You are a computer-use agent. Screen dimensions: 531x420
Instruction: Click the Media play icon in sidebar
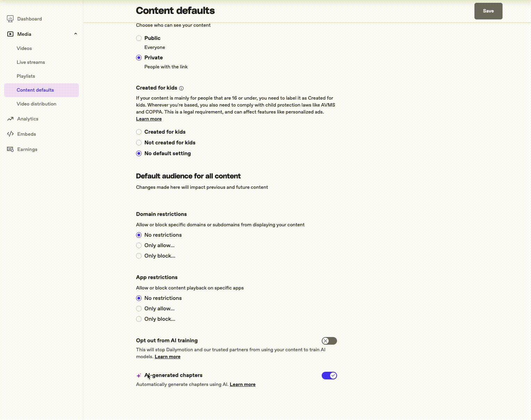(10, 34)
